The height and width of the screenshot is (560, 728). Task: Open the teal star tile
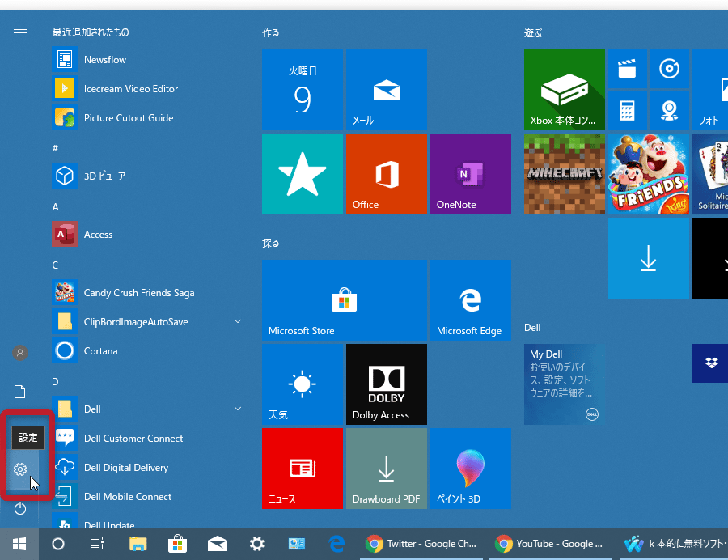coord(303,174)
